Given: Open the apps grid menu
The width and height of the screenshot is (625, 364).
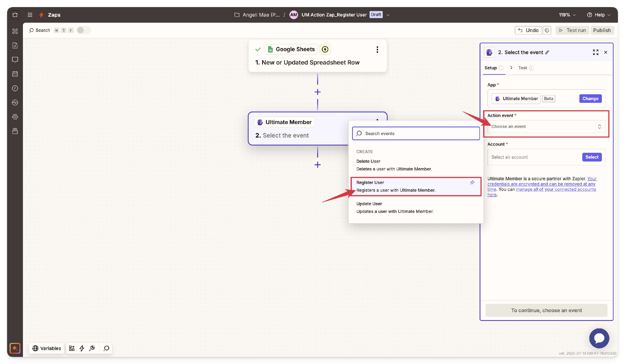Looking at the screenshot, I should pos(30,15).
